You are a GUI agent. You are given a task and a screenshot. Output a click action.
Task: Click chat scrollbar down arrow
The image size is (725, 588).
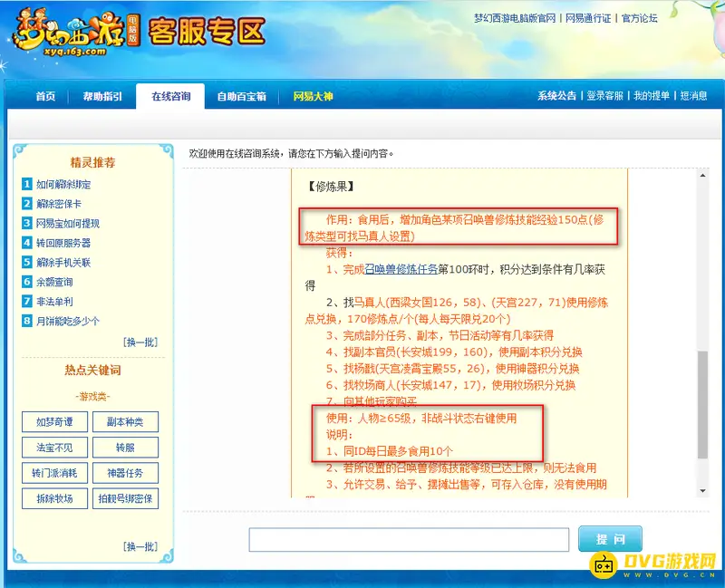[702, 491]
